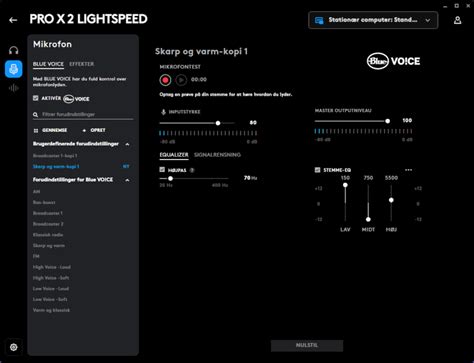Toggle the HØJPAS checkbox
The height and width of the screenshot is (363, 474).
[162, 170]
